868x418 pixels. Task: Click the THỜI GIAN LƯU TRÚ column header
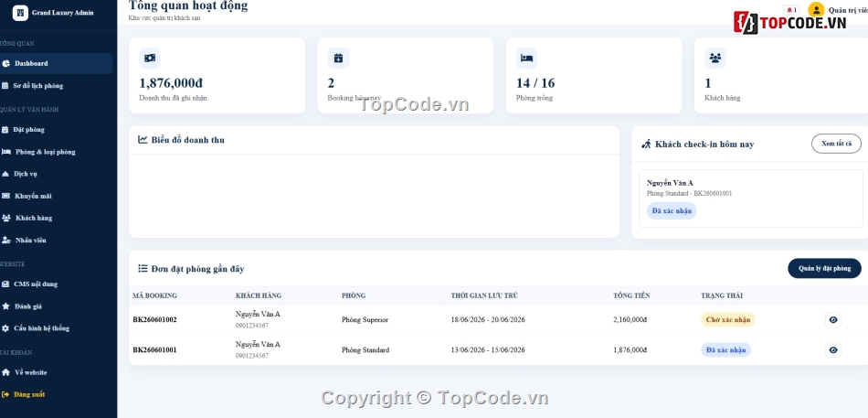[x=484, y=295]
